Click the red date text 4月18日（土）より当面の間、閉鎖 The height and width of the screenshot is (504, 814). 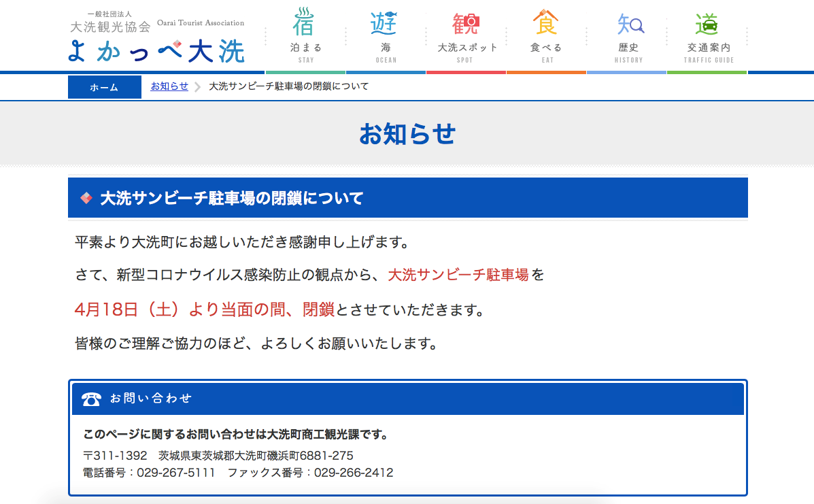[205, 309]
